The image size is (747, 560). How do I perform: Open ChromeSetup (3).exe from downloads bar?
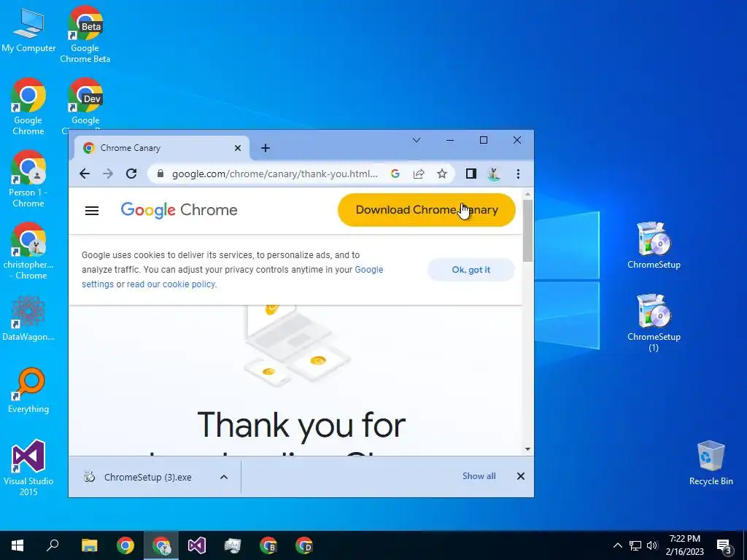[x=147, y=477]
